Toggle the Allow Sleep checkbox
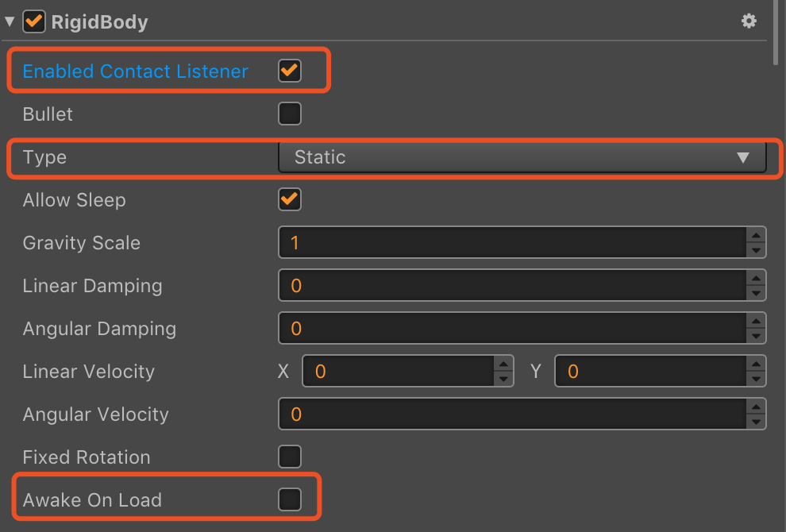Image resolution: width=786 pixels, height=532 pixels. click(290, 199)
